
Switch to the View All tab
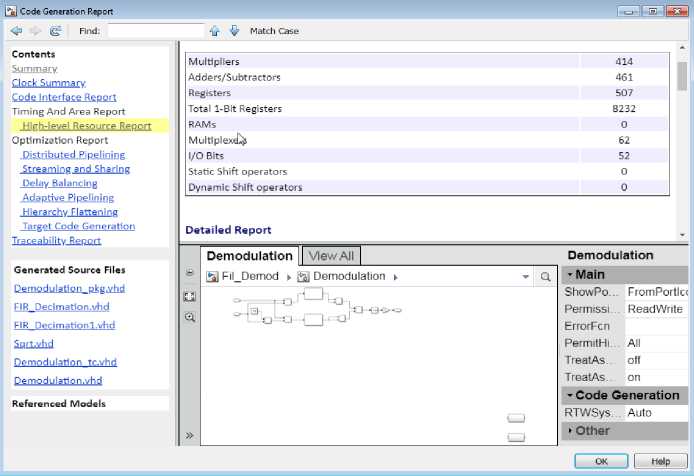click(331, 256)
